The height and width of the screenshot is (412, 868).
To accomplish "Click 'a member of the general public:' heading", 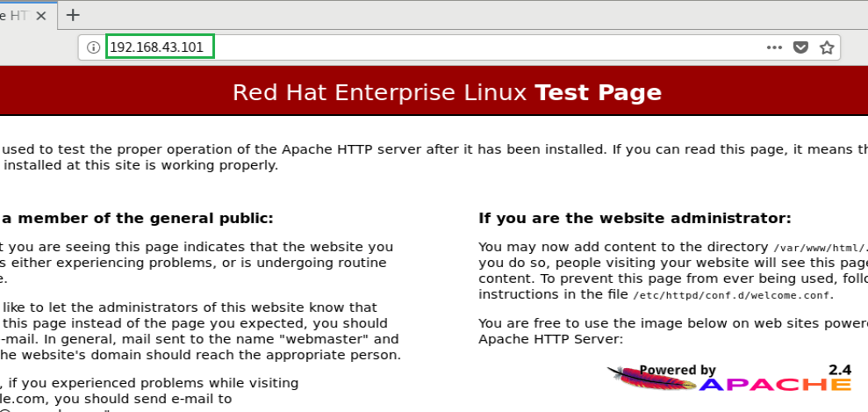I will pyautogui.click(x=138, y=218).
